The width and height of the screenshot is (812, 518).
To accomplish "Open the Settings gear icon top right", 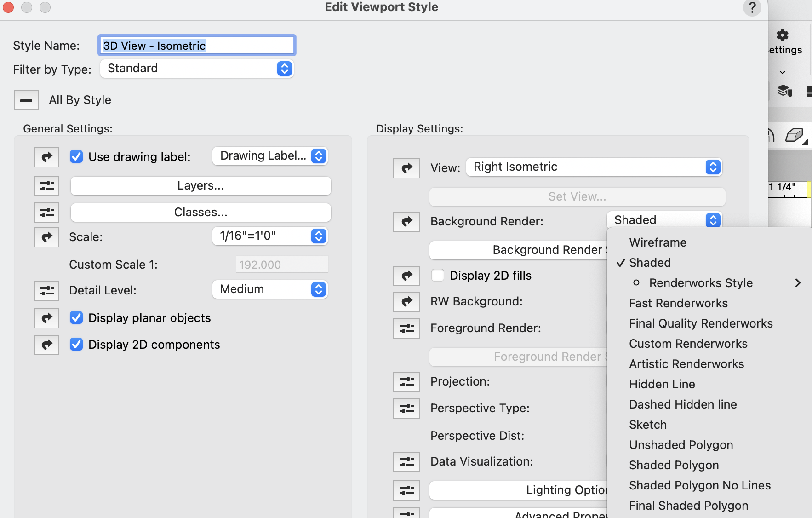I will (x=783, y=35).
